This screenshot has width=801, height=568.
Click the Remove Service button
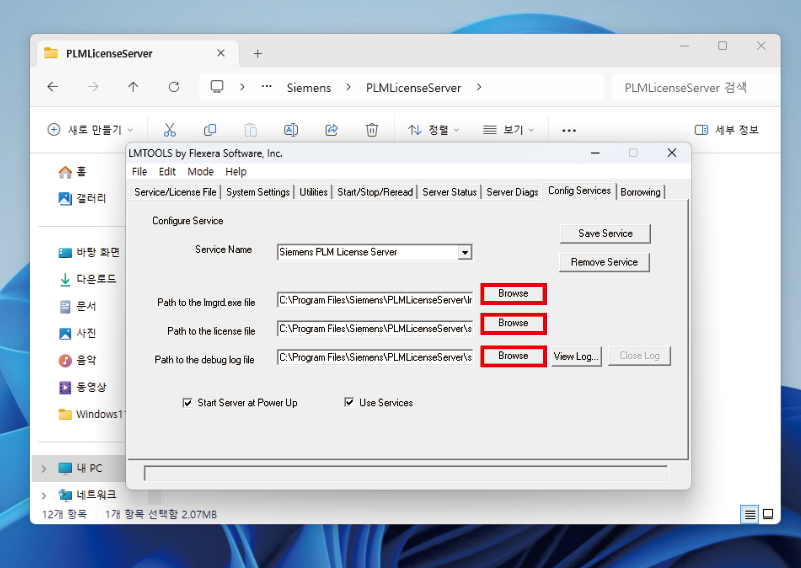click(x=604, y=262)
